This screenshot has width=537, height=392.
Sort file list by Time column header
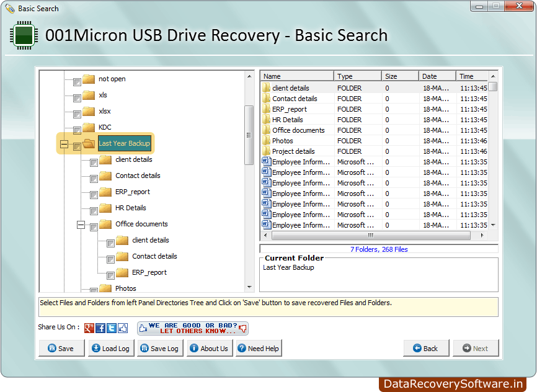(472, 76)
